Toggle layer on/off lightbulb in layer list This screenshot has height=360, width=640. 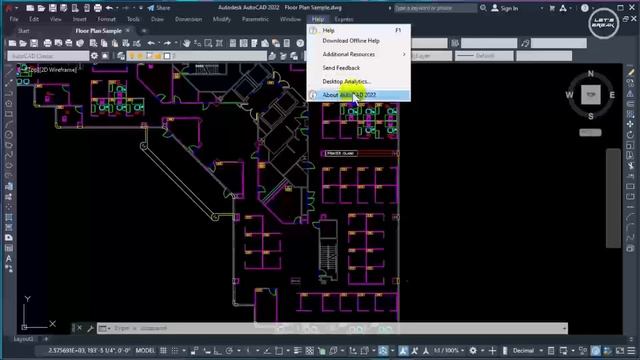point(131,56)
